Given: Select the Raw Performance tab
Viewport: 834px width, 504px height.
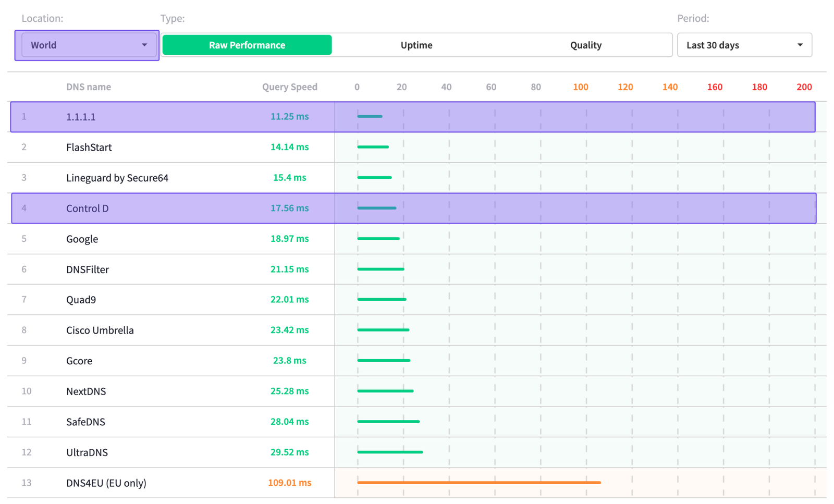Looking at the screenshot, I should 247,45.
